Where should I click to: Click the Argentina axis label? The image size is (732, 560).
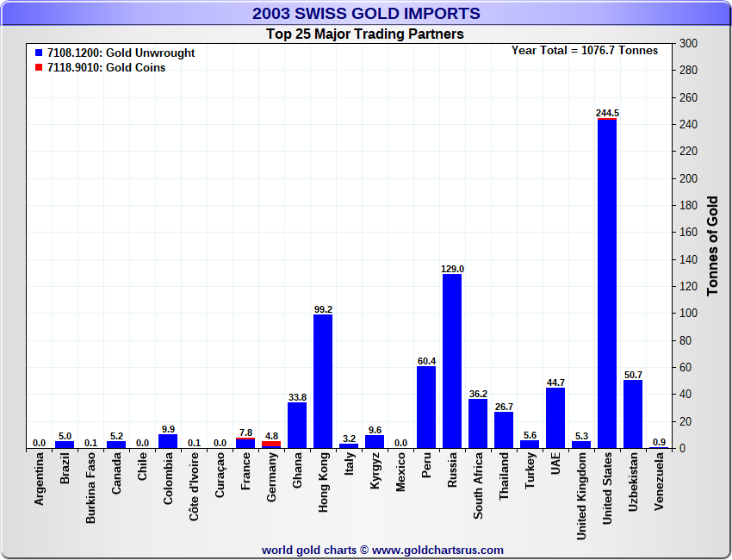40,478
